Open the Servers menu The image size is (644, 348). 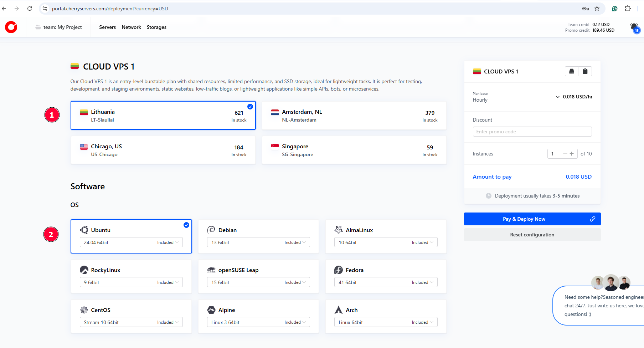point(107,27)
